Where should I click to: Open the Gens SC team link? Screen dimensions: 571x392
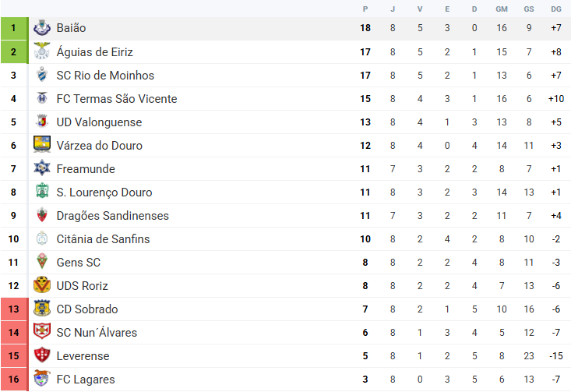(79, 263)
